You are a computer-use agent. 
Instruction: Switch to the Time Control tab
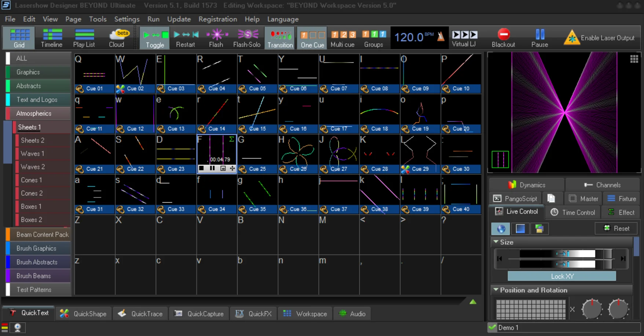(573, 212)
